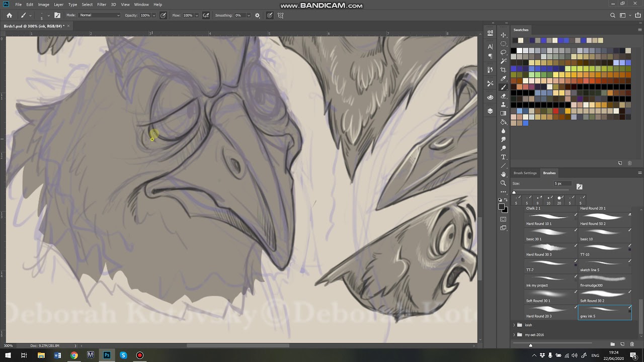644x362 pixels.
Task: Select the ink my project brush
Action: tap(550, 281)
